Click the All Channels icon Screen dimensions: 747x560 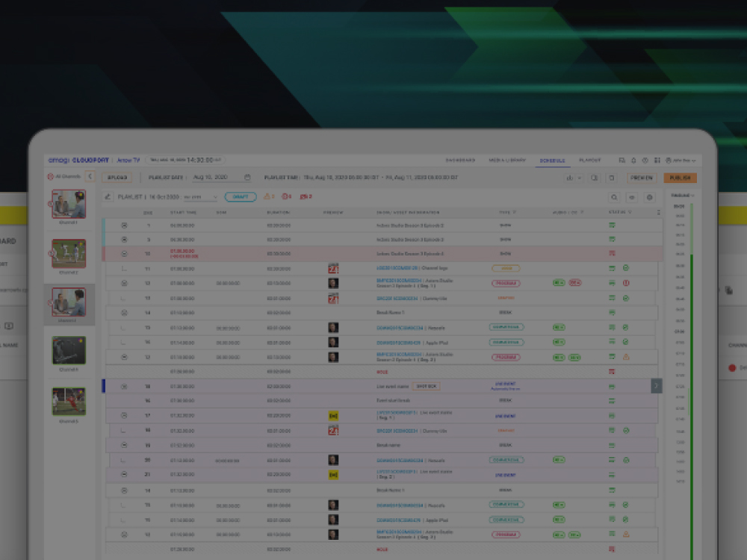pyautogui.click(x=51, y=177)
